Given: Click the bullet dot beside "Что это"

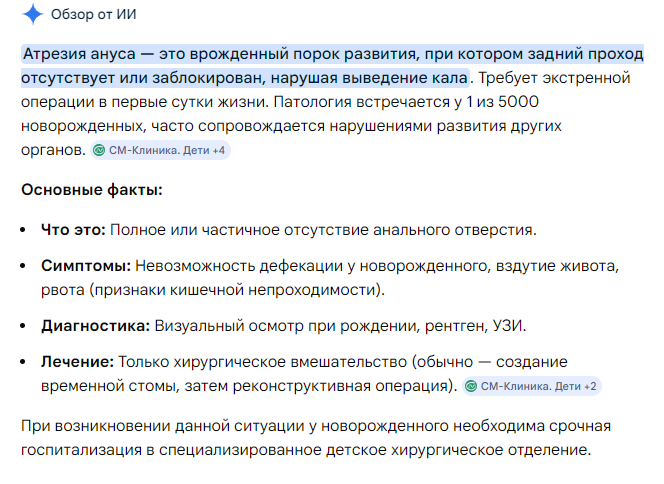Looking at the screenshot, I should (x=26, y=229).
